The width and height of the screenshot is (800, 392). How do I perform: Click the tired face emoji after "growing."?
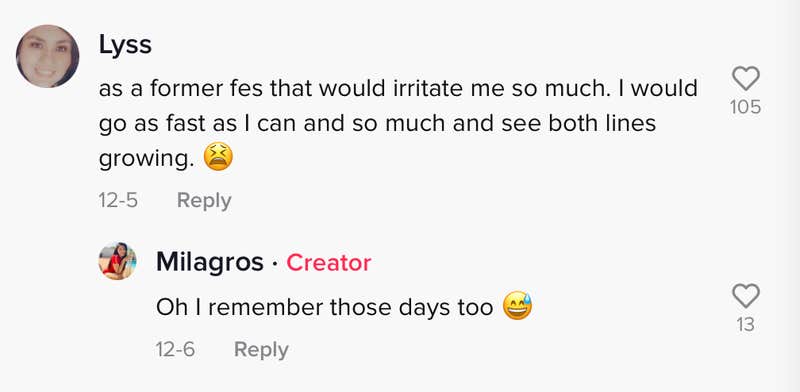pos(218,157)
